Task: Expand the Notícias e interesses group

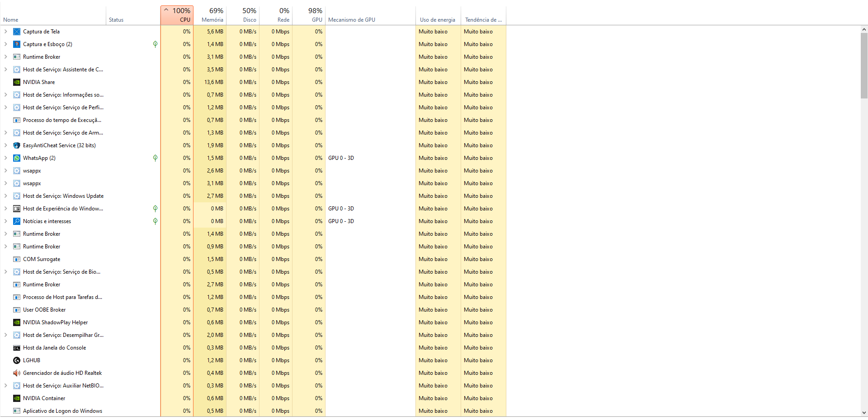Action: (x=5, y=221)
